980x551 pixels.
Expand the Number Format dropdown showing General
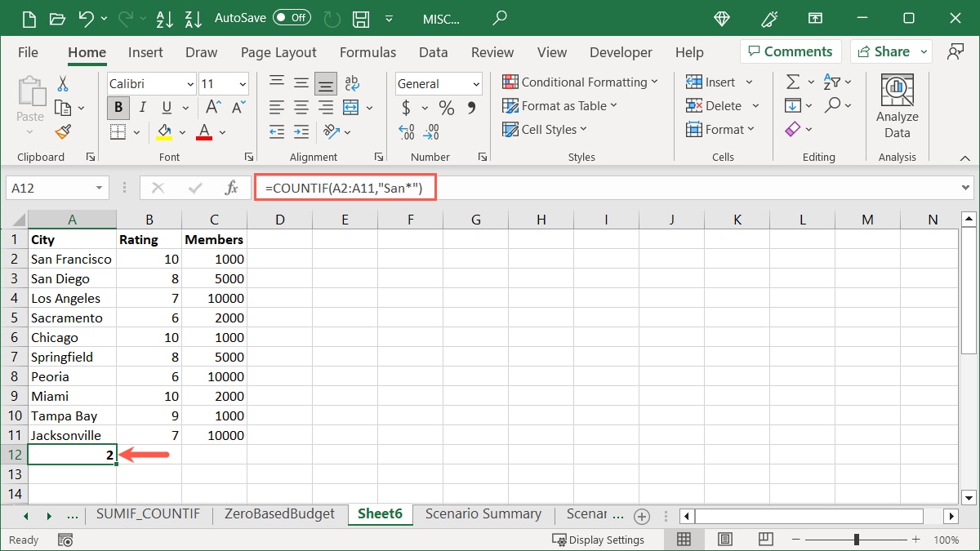(476, 83)
